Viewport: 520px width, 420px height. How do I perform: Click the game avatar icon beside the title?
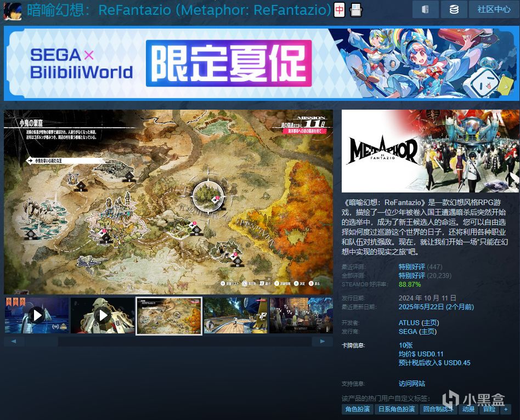pos(13,11)
